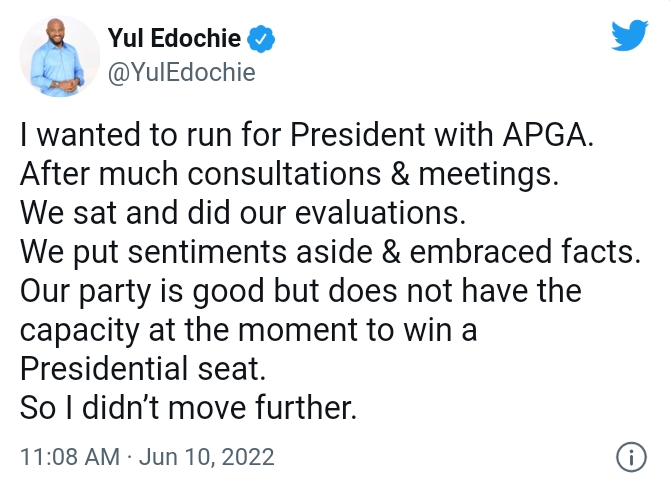
Task: Click the 11:08 AM timestamp
Action: coord(70,457)
